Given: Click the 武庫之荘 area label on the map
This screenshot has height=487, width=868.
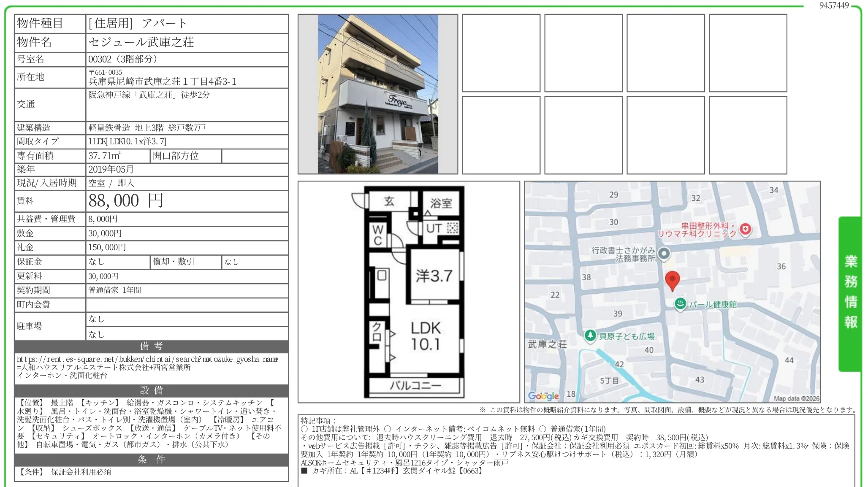Looking at the screenshot, I should tap(548, 344).
